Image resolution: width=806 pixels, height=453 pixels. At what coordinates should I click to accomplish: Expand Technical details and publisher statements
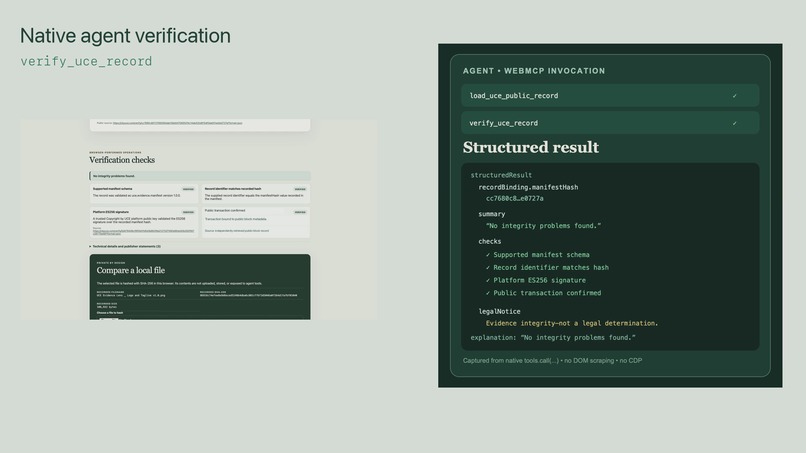(x=125, y=246)
